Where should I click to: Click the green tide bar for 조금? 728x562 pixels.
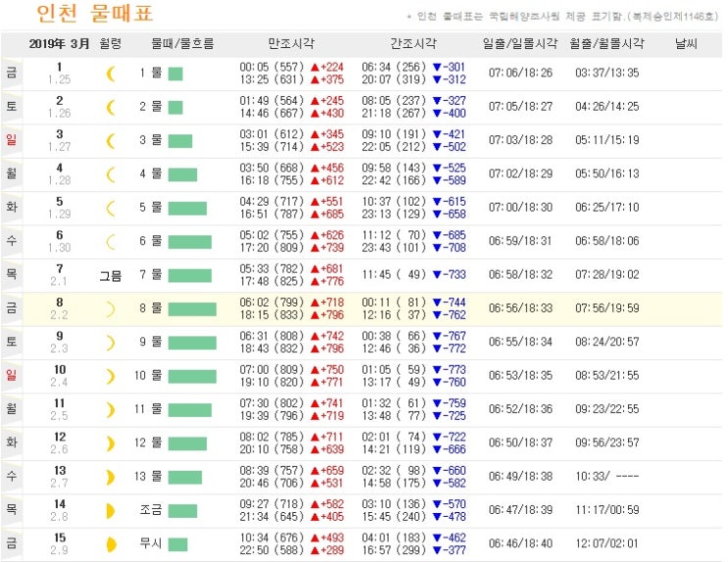[x=182, y=511]
